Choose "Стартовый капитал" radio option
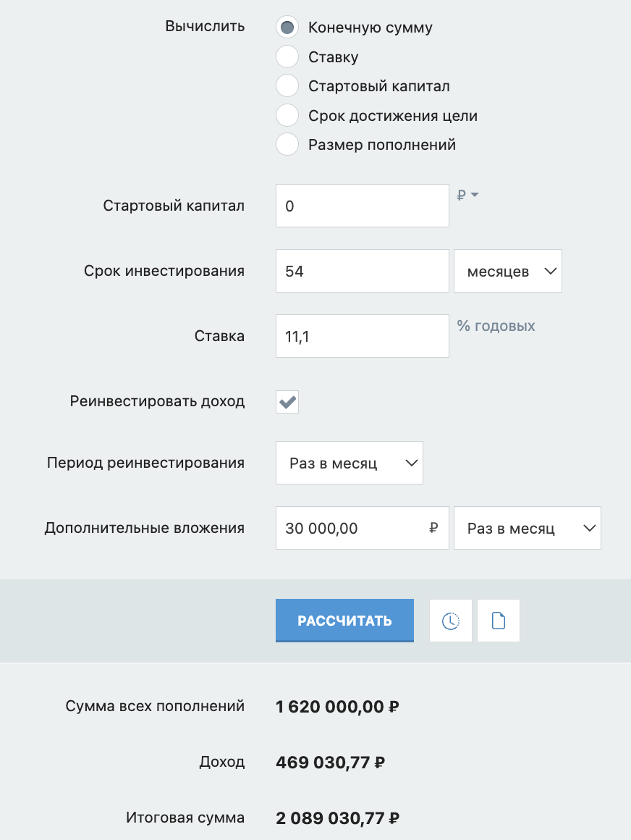The width and height of the screenshot is (631, 840). [287, 86]
